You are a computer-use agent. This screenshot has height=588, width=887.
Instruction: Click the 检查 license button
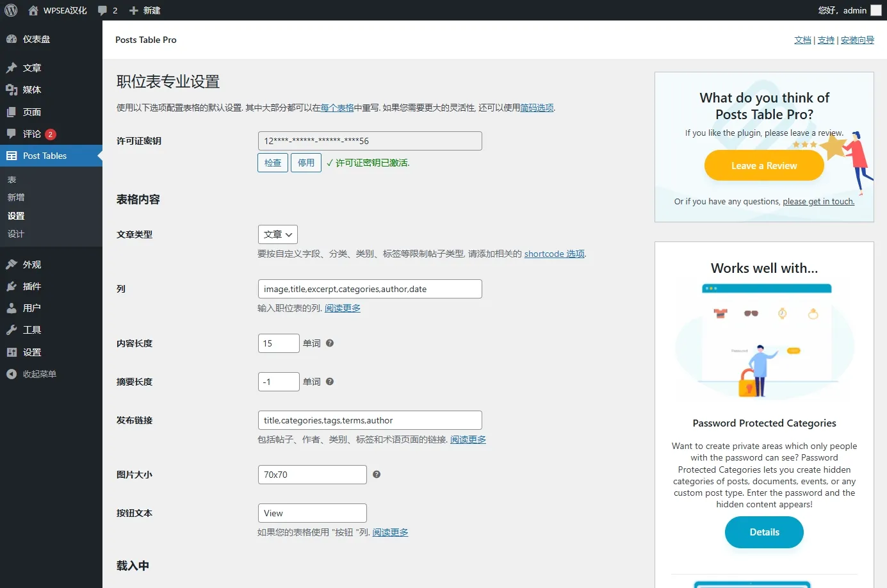point(273,163)
